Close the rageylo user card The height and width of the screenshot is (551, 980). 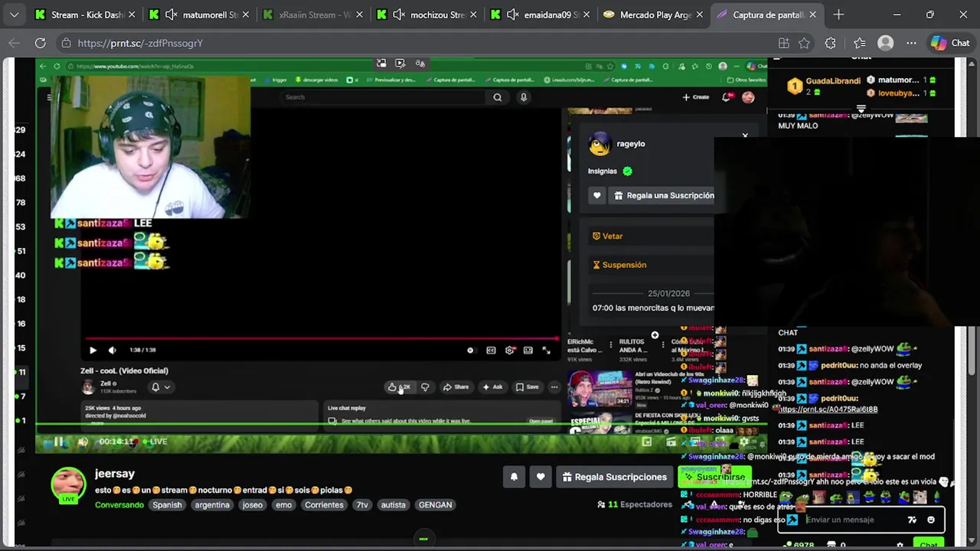click(745, 136)
